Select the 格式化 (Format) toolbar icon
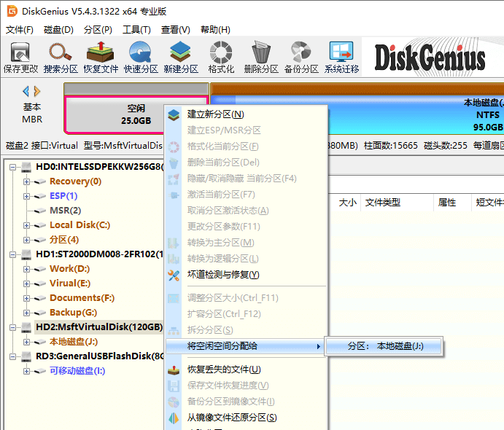This screenshot has width=504, height=430. (221, 58)
